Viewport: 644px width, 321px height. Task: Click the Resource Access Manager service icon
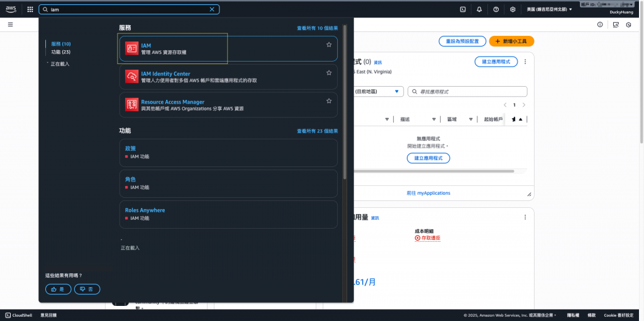(x=131, y=105)
